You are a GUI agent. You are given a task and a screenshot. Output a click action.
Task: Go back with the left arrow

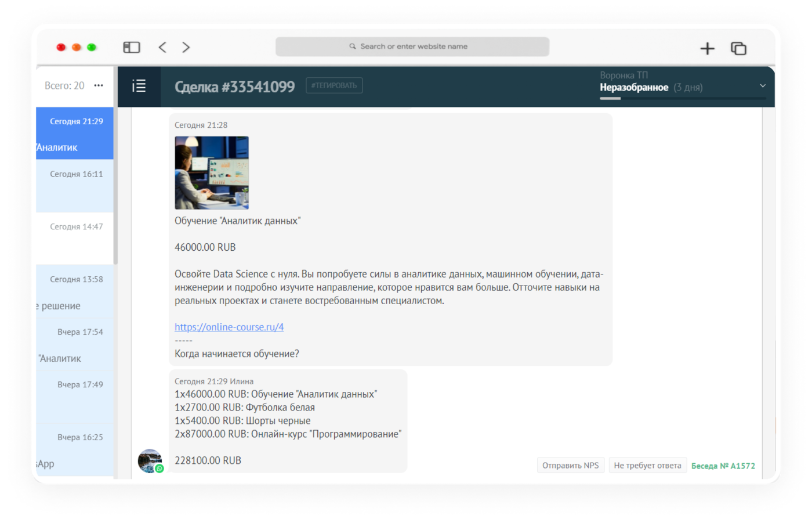(162, 47)
